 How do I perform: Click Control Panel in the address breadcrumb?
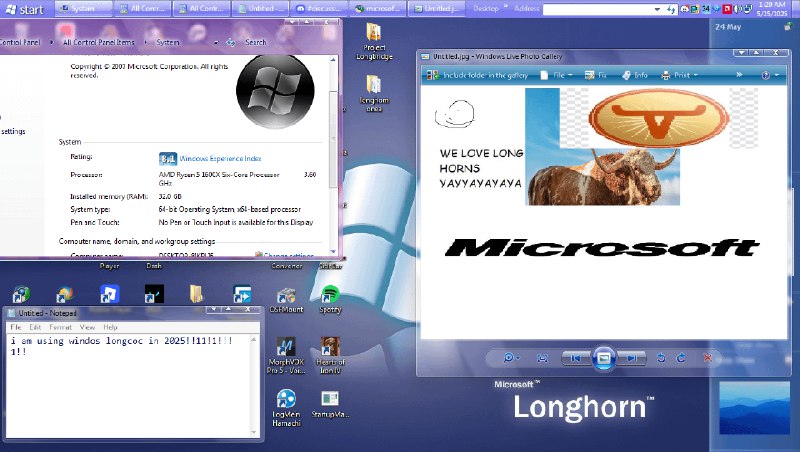pyautogui.click(x=20, y=42)
